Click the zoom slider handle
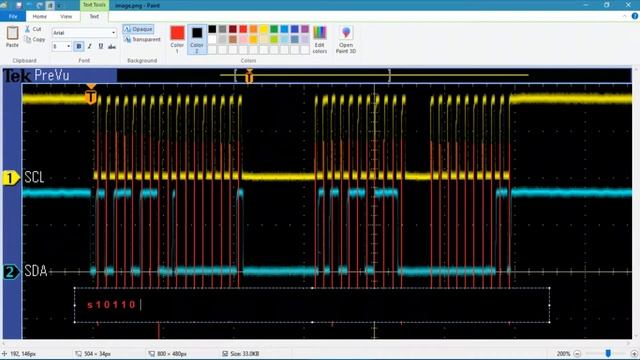This screenshot has width=640, height=360. point(608,353)
